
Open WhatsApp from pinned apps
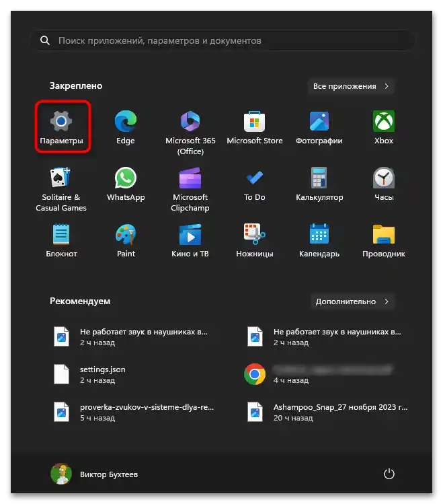(x=126, y=184)
